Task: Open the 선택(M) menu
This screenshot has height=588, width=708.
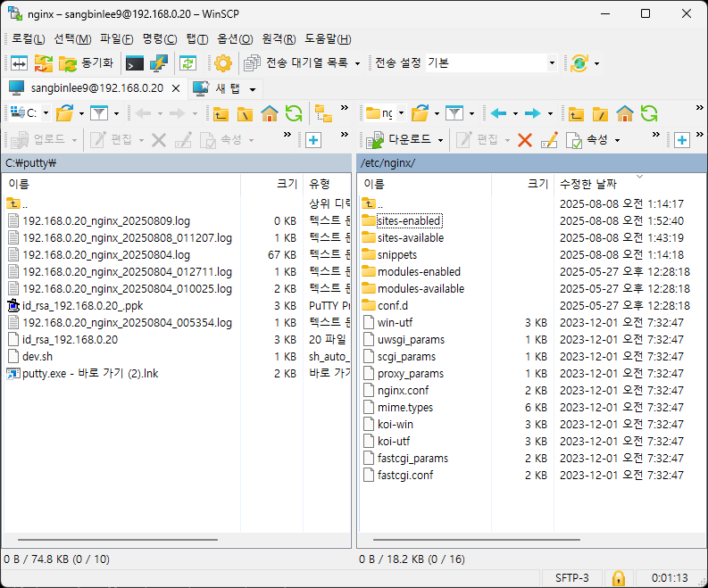Action: click(72, 39)
